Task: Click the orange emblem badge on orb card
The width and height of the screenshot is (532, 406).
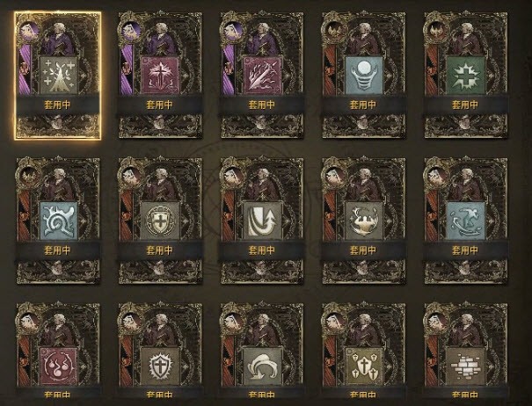Action: (335, 32)
